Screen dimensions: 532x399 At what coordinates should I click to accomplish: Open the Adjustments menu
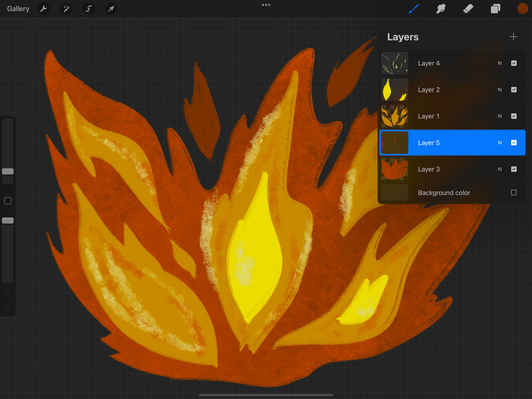tap(66, 8)
